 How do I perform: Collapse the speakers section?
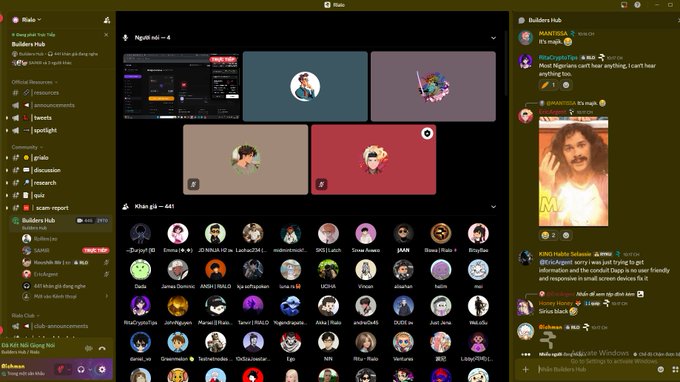(493, 38)
